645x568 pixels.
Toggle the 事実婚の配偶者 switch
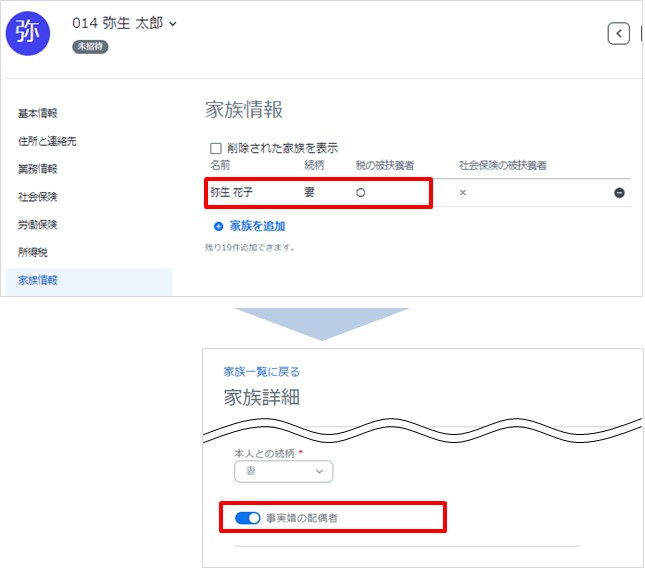(x=247, y=518)
